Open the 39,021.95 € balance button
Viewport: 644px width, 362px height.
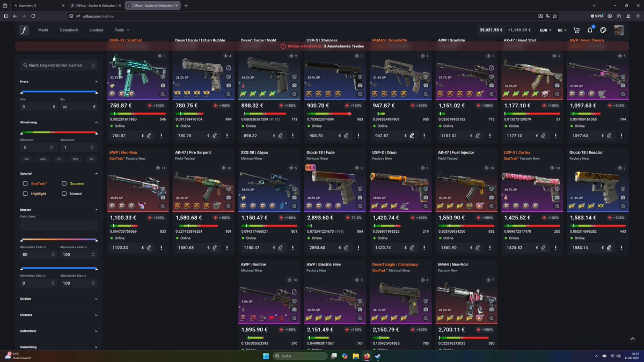click(x=491, y=30)
